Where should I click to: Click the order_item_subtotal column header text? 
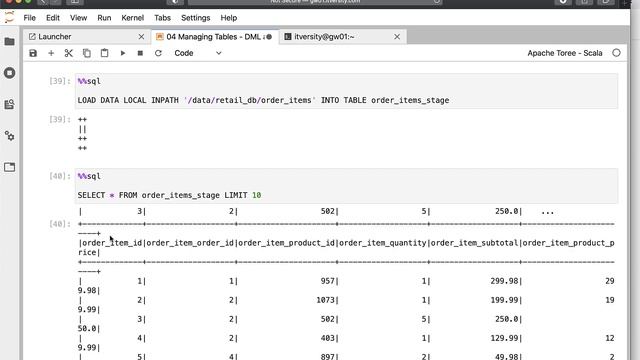coord(474,243)
